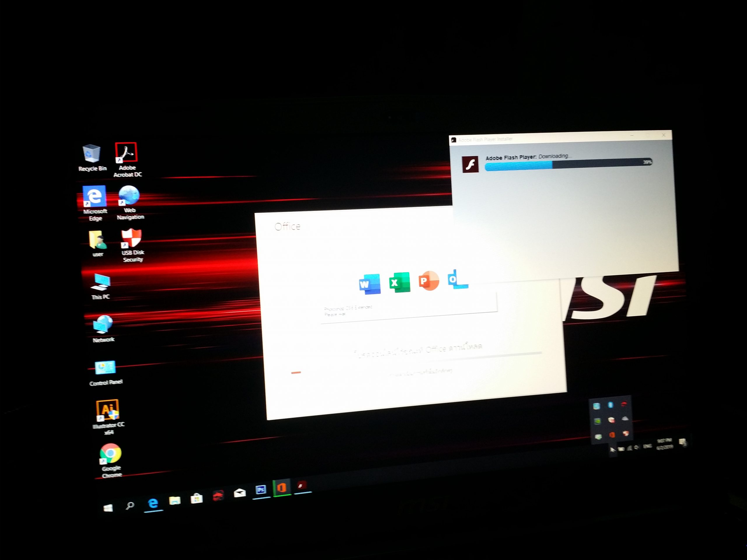Open the Mail app in taskbar
747x560 pixels.
pos(240,493)
